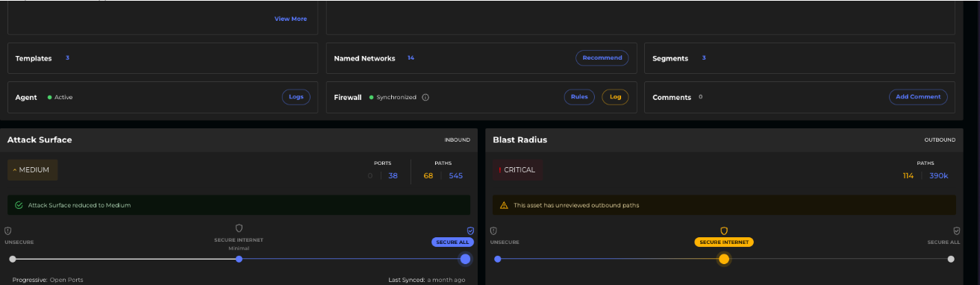
Task: Click the Blast Radius paths value 390k
Action: point(939,176)
